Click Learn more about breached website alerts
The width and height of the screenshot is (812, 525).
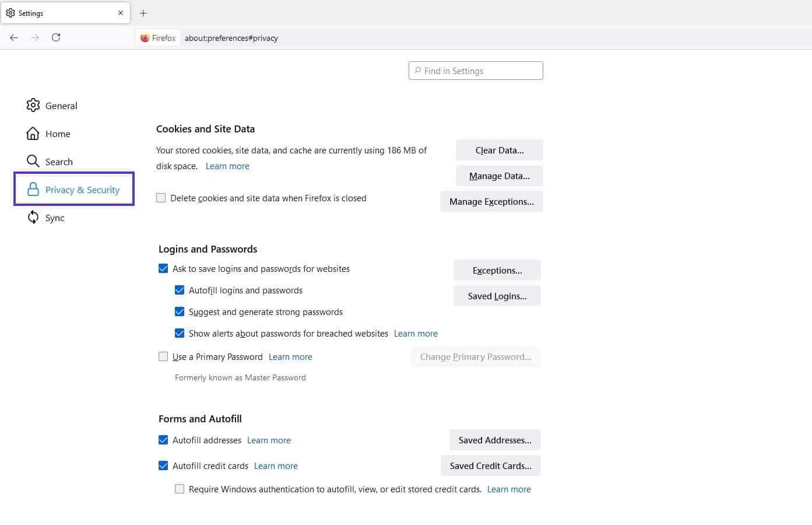click(x=415, y=333)
